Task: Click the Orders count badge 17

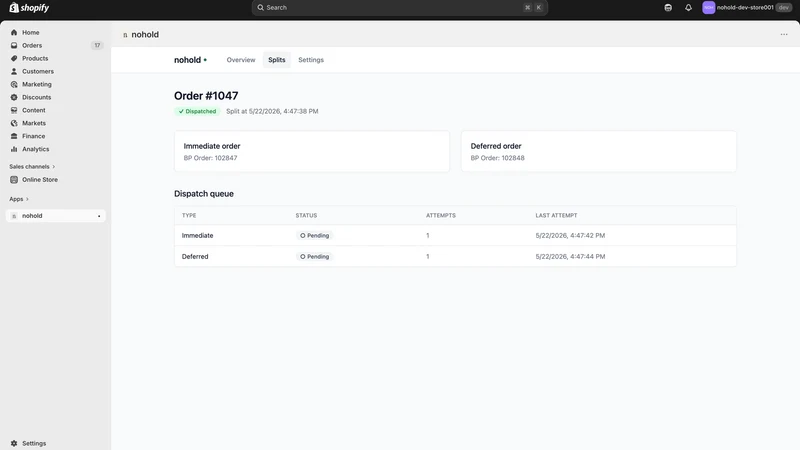Action: click(x=97, y=45)
